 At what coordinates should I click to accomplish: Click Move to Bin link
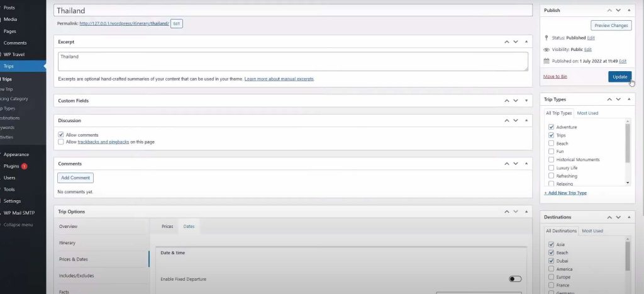[x=555, y=77]
